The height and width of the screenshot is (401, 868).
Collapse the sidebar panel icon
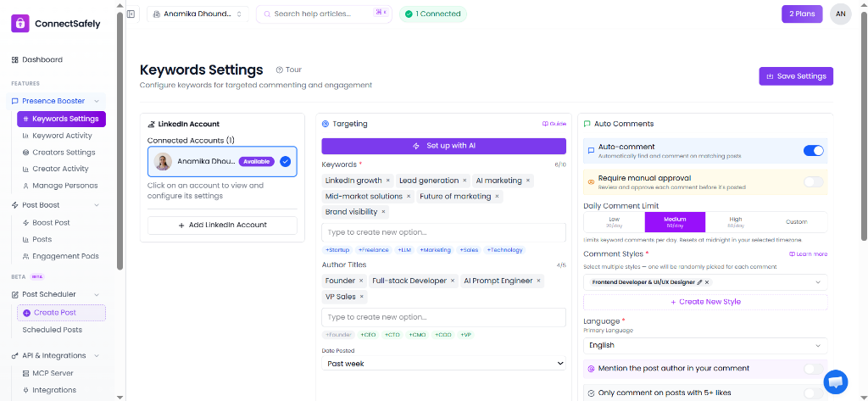[131, 14]
